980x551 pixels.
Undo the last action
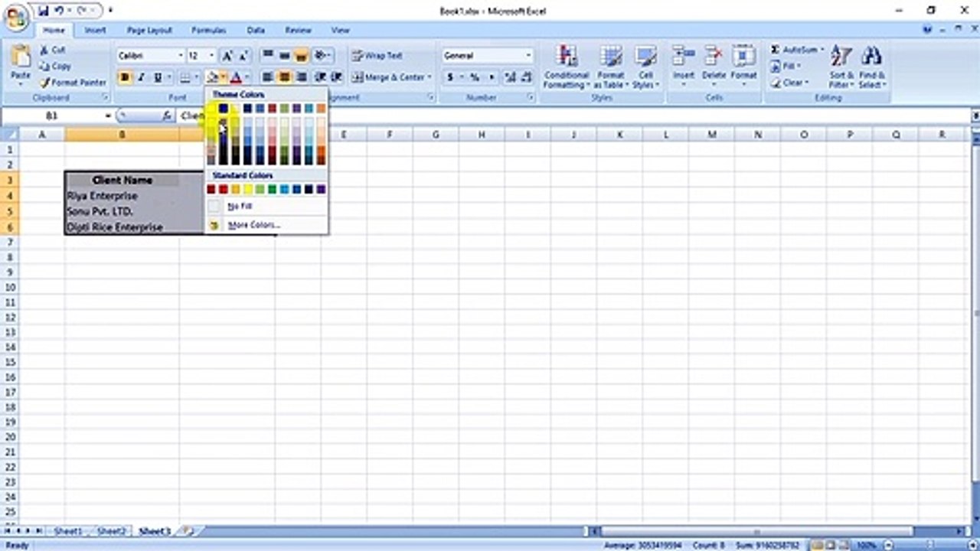tap(60, 11)
